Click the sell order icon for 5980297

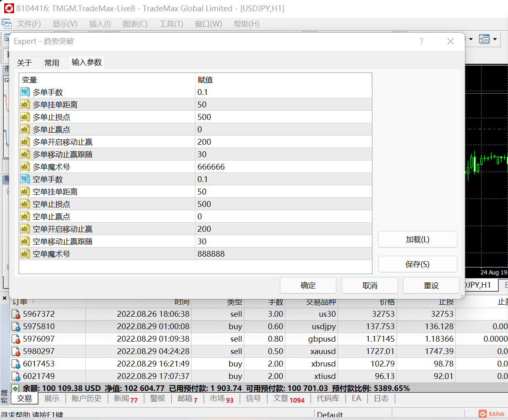16,352
